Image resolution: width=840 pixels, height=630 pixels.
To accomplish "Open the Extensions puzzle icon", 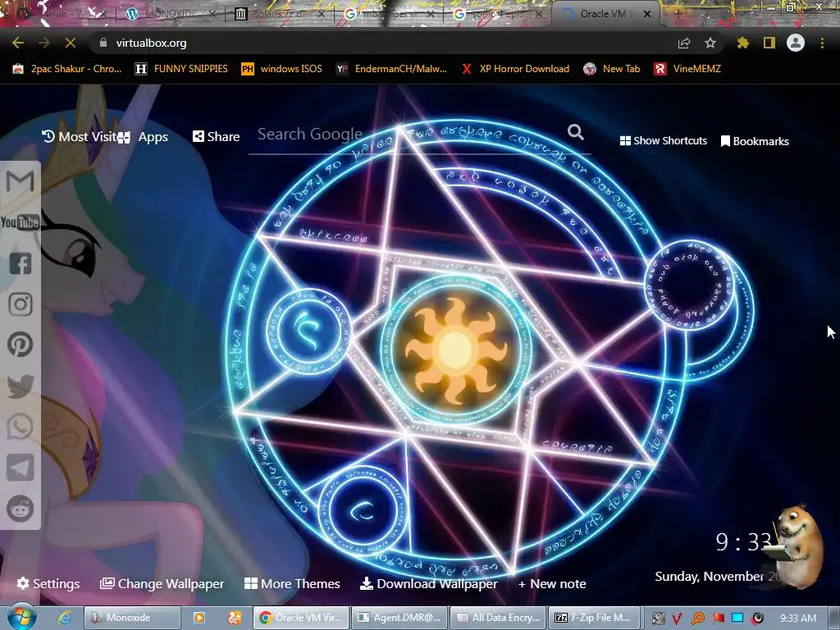I will [x=743, y=43].
